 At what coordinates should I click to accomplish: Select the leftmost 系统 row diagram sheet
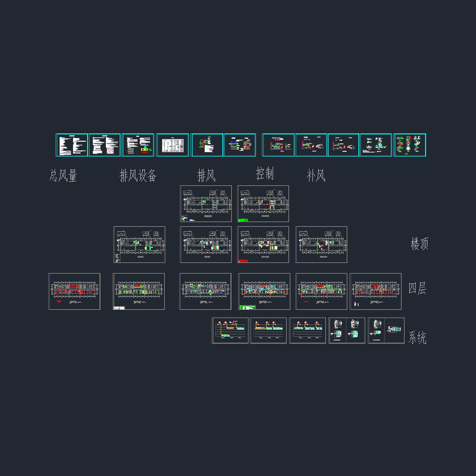230,330
